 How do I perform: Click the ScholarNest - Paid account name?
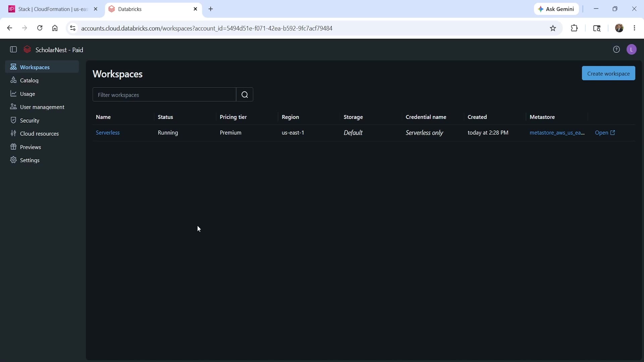[59, 50]
